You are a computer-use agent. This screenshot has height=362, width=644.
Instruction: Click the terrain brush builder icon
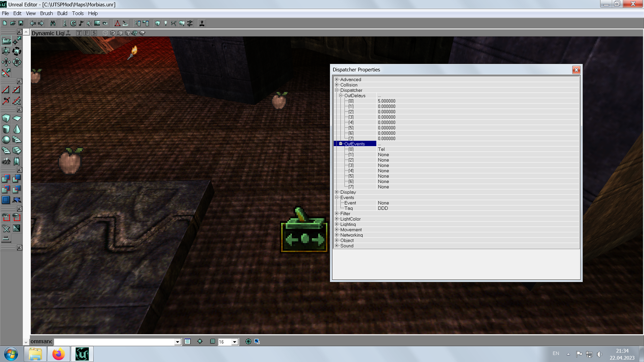[x=6, y=161]
